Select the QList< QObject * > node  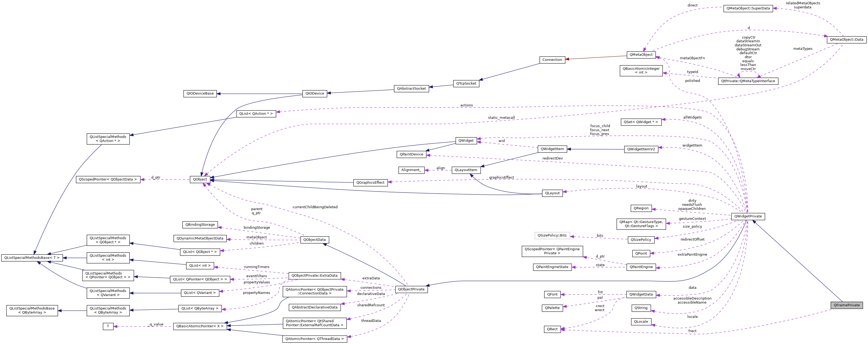pyautogui.click(x=200, y=252)
